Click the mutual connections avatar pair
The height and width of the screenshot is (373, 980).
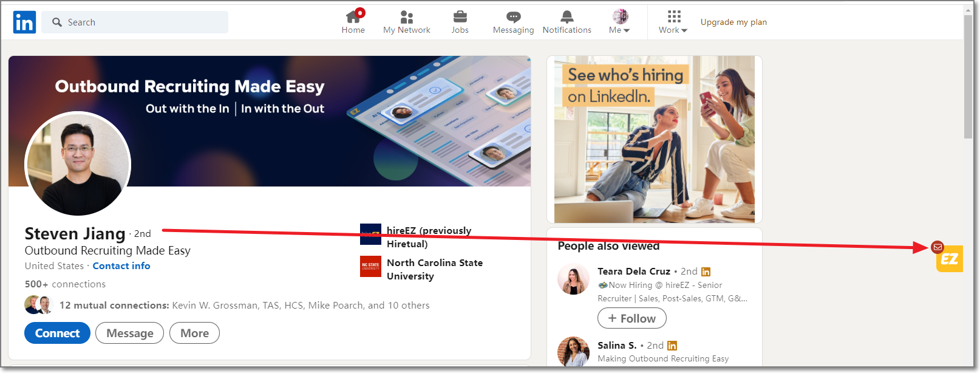[39, 304]
